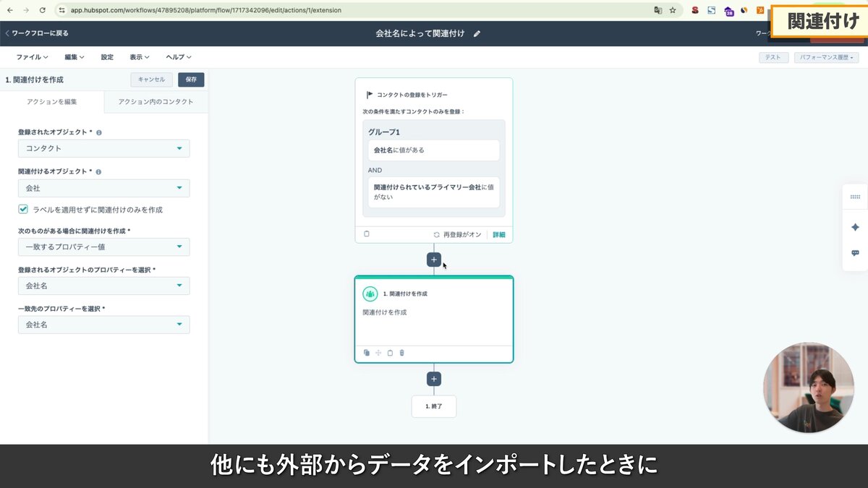Switch to the アクション内のコンタクト tab
This screenshot has width=868, height=488.
pyautogui.click(x=156, y=101)
